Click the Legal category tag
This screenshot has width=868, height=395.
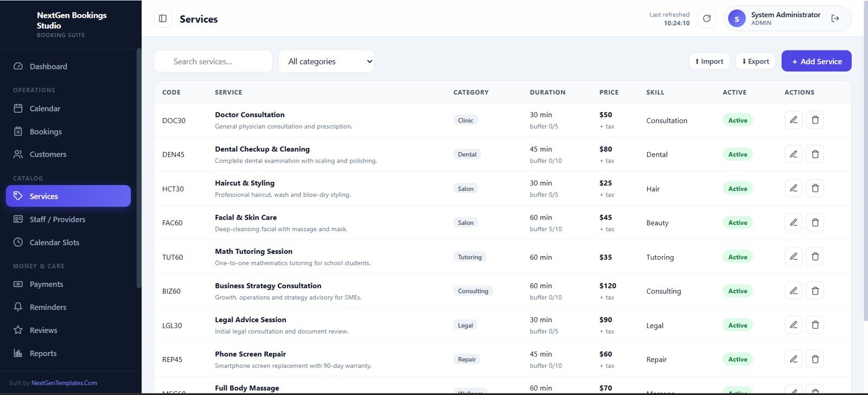(465, 326)
